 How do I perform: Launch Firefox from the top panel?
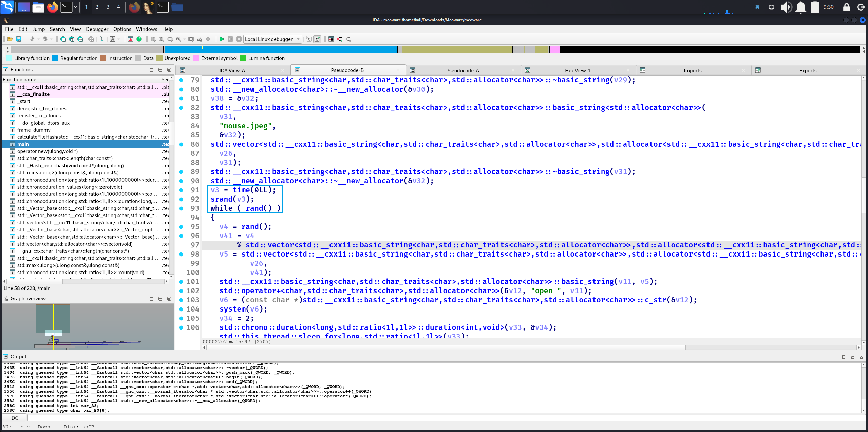tap(53, 7)
